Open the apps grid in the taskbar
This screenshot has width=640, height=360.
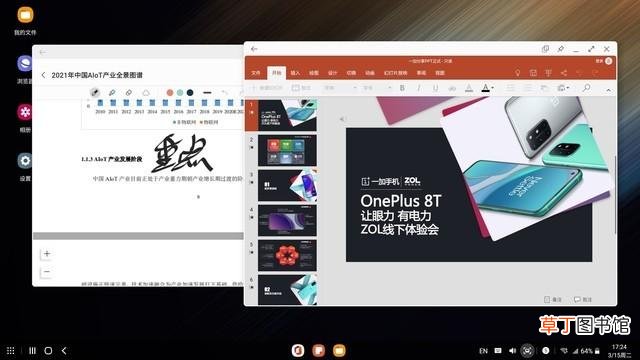[11, 351]
